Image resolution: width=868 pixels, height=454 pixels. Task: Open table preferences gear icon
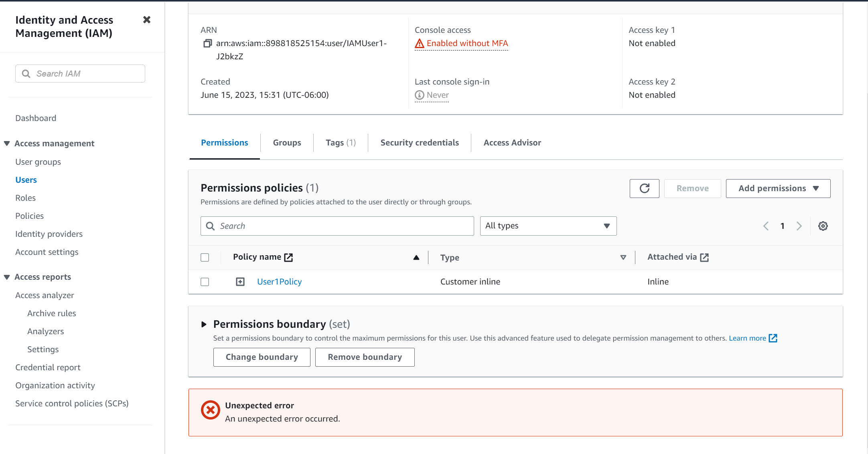pos(823,226)
